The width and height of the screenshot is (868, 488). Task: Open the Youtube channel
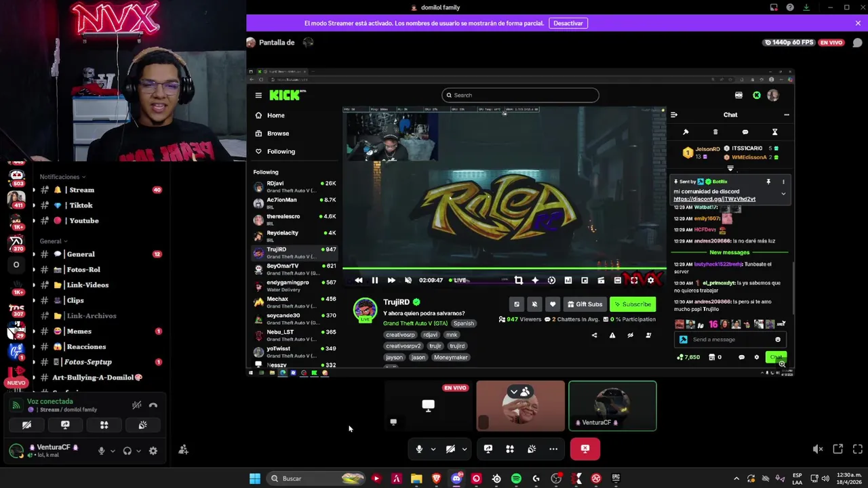[x=98, y=221]
